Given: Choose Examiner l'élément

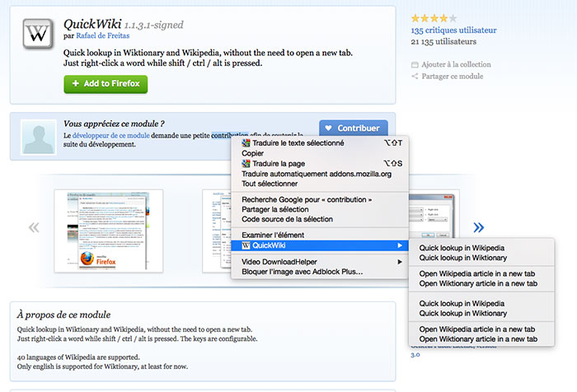Looking at the screenshot, I should click(x=320, y=235).
